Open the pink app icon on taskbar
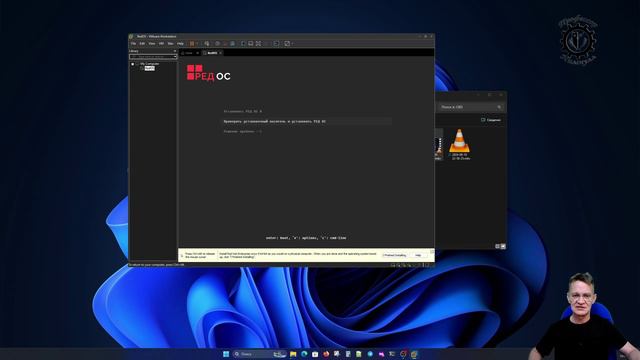 point(381,354)
